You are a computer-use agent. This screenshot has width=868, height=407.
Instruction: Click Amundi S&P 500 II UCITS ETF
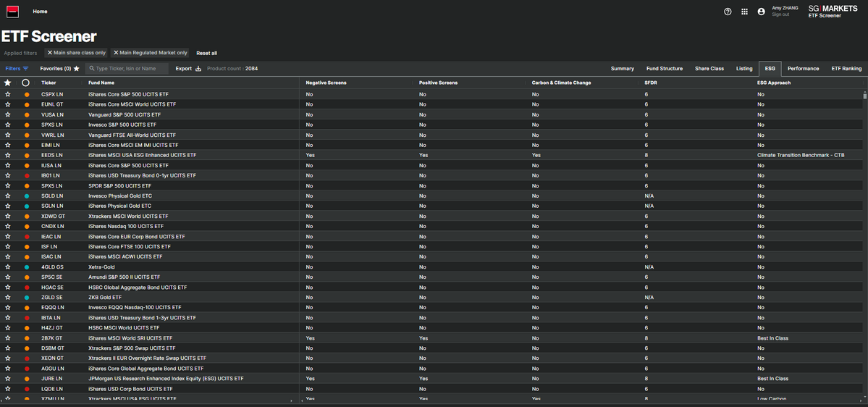pos(124,277)
